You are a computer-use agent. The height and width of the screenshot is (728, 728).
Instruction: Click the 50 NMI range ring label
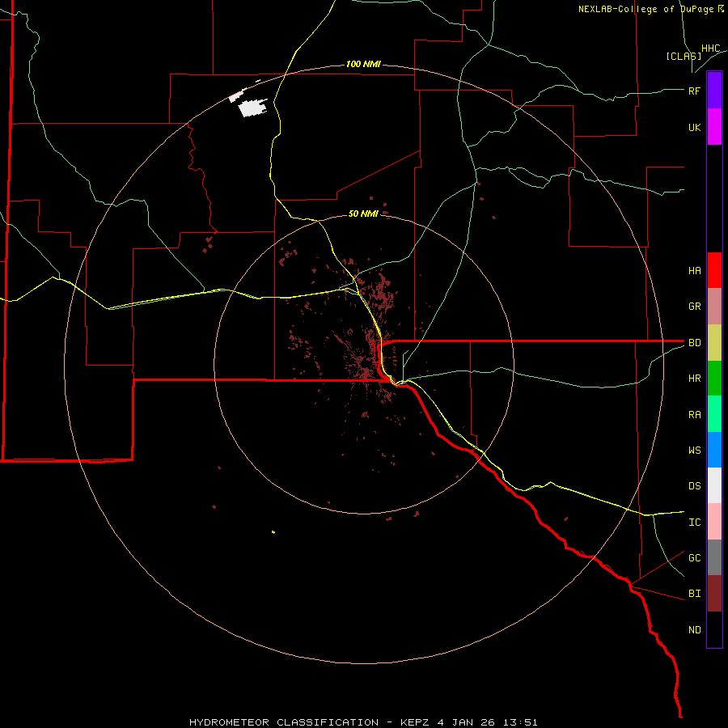363,214
